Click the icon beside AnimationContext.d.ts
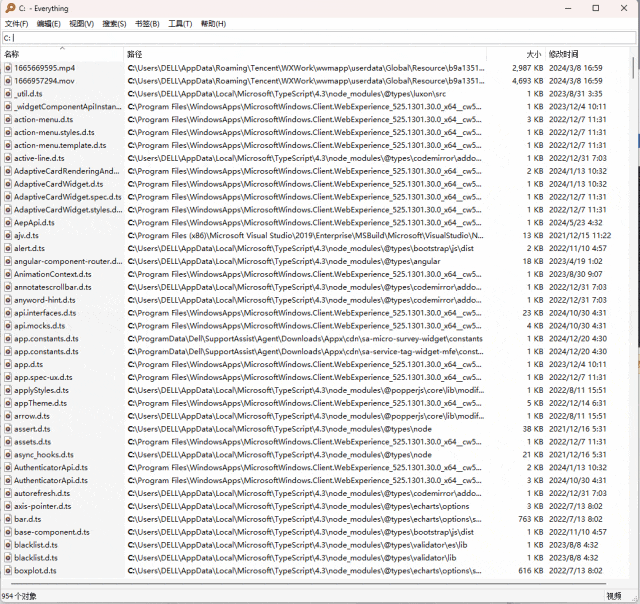 click(8, 274)
